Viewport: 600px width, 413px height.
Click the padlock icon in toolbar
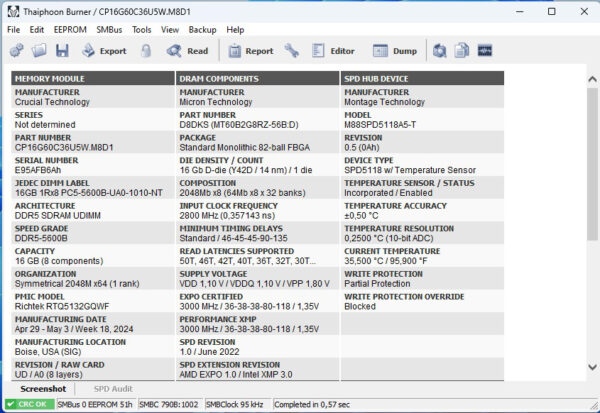145,51
